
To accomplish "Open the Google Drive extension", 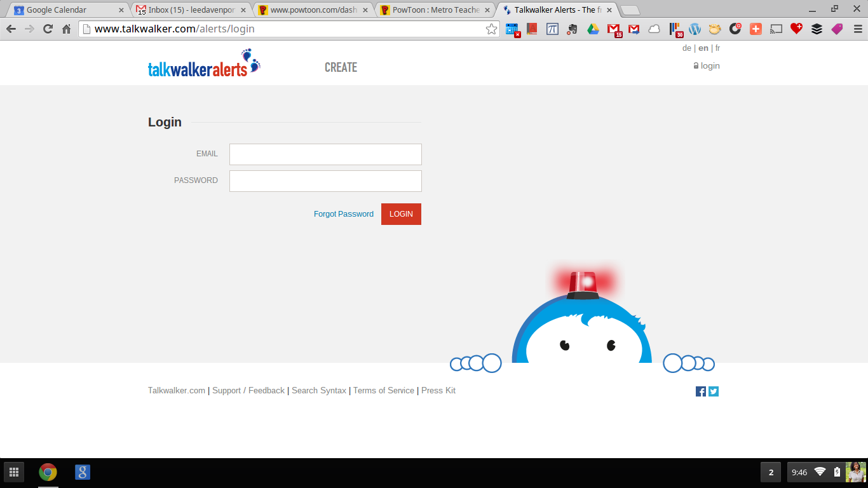I will pyautogui.click(x=593, y=29).
